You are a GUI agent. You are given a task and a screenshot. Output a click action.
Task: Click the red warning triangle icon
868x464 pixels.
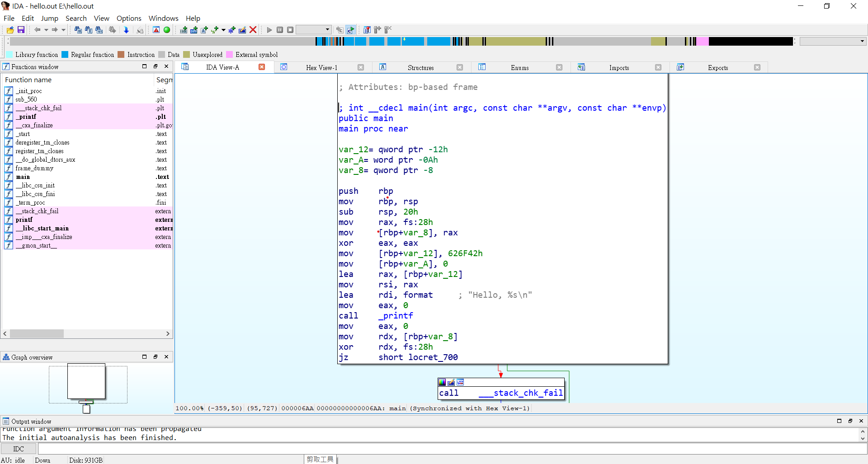[x=156, y=30]
